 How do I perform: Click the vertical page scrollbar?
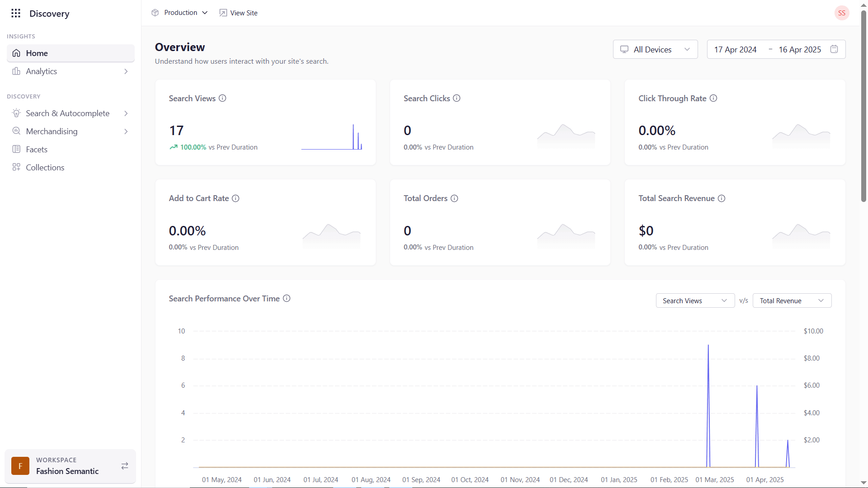coord(863,108)
